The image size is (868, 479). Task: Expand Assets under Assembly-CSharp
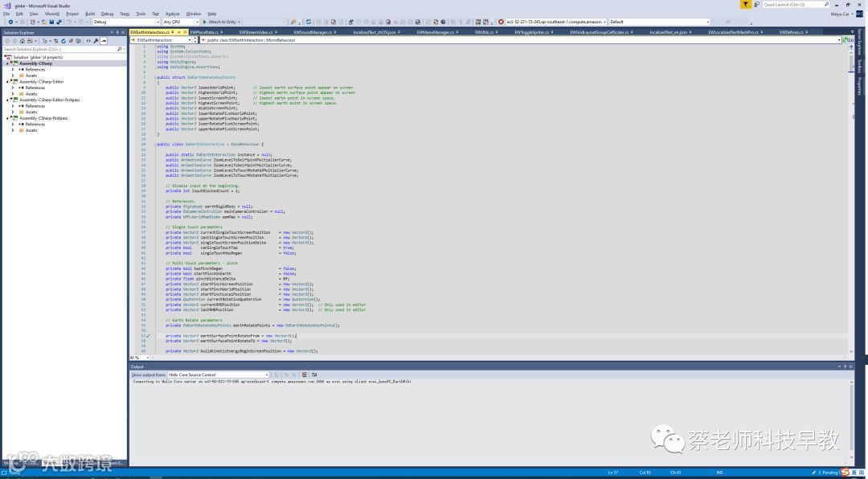[14, 76]
